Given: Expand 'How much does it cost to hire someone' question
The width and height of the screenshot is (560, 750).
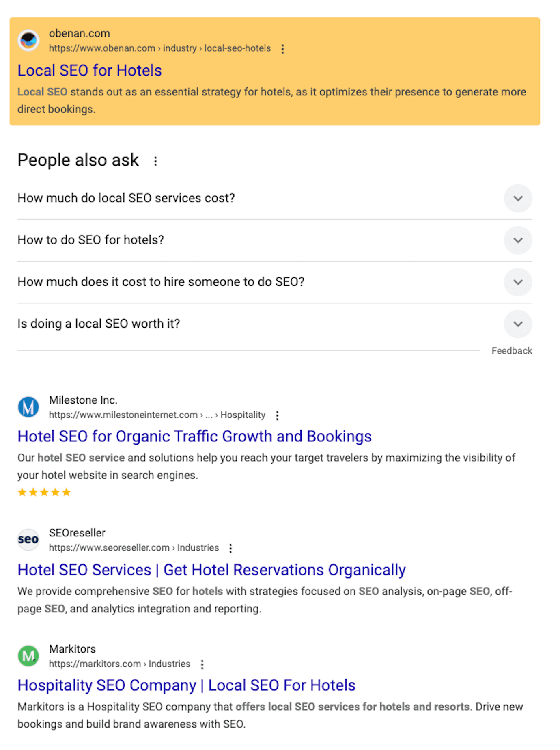Looking at the screenshot, I should (518, 282).
